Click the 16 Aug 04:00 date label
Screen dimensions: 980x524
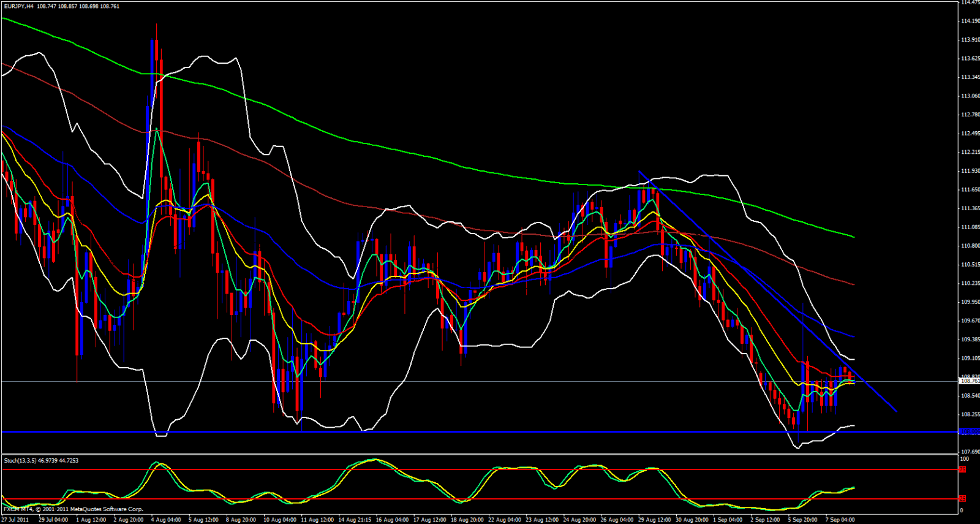tap(392, 520)
